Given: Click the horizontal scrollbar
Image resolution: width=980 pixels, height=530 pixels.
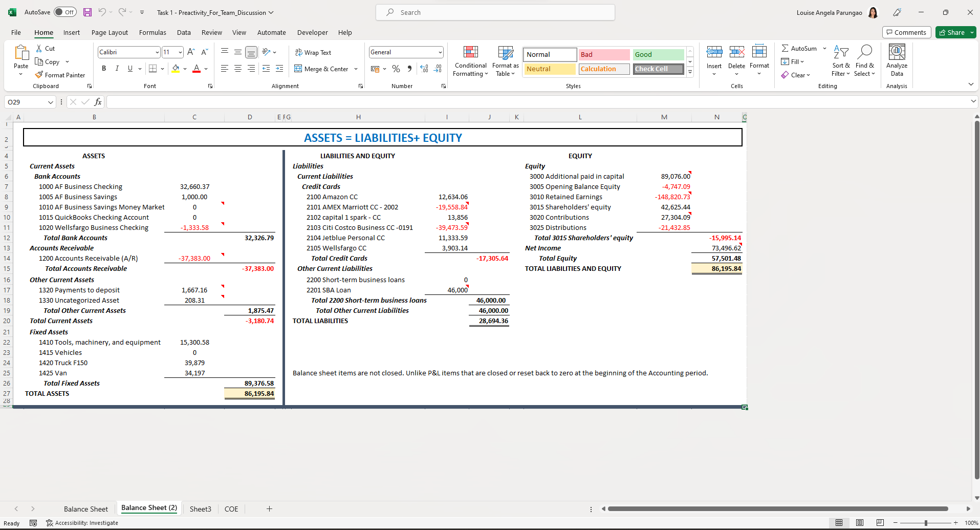Looking at the screenshot, I should pyautogui.click(x=778, y=509).
